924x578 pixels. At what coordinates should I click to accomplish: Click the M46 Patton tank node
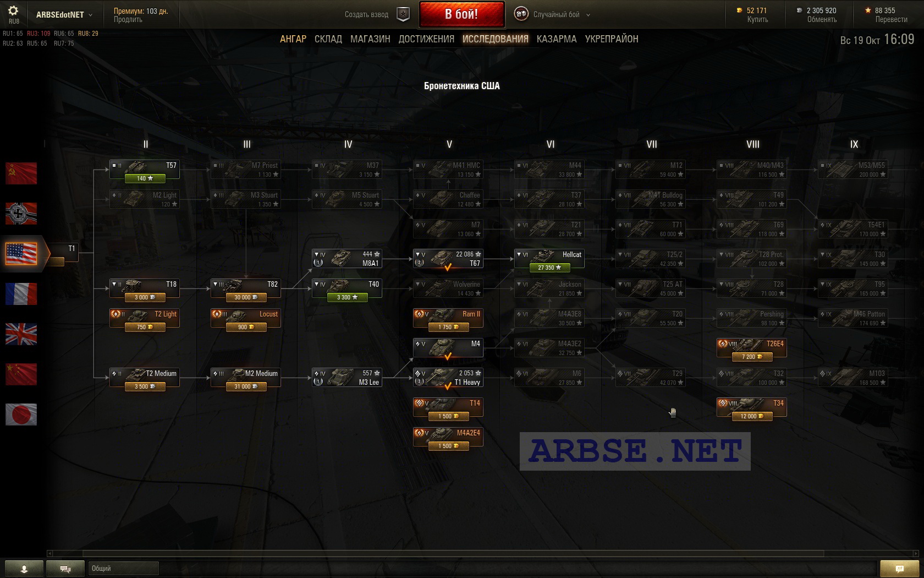coord(853,318)
